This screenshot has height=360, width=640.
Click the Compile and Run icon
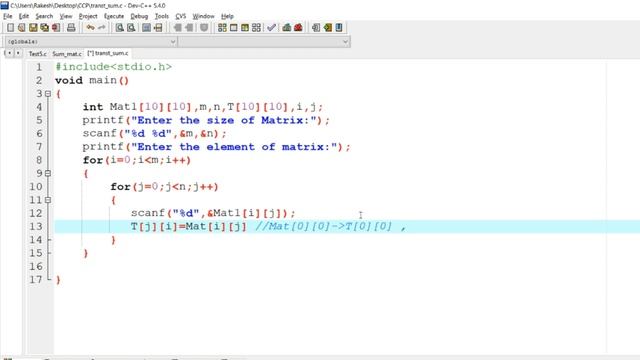click(x=245, y=28)
